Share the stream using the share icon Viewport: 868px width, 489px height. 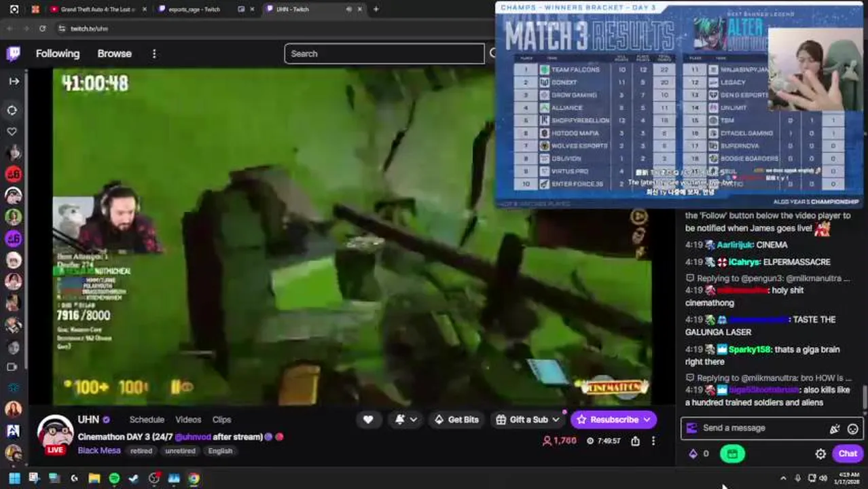635,441
